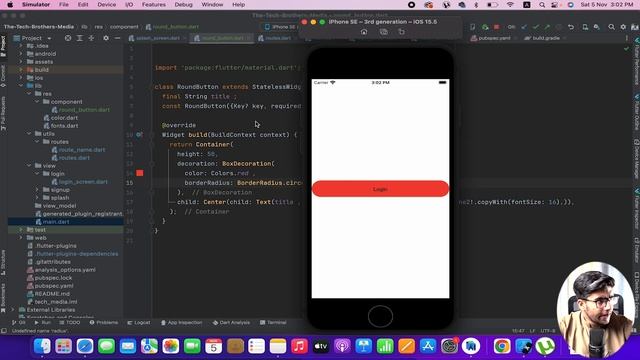640x360 pixels.
Task: Open the Logcat tool window
Action: tap(139, 322)
